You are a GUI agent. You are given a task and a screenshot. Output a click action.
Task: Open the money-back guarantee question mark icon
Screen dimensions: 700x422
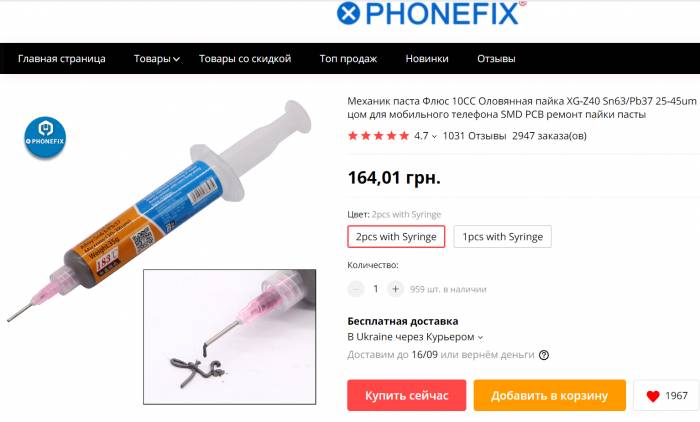pyautogui.click(x=544, y=355)
